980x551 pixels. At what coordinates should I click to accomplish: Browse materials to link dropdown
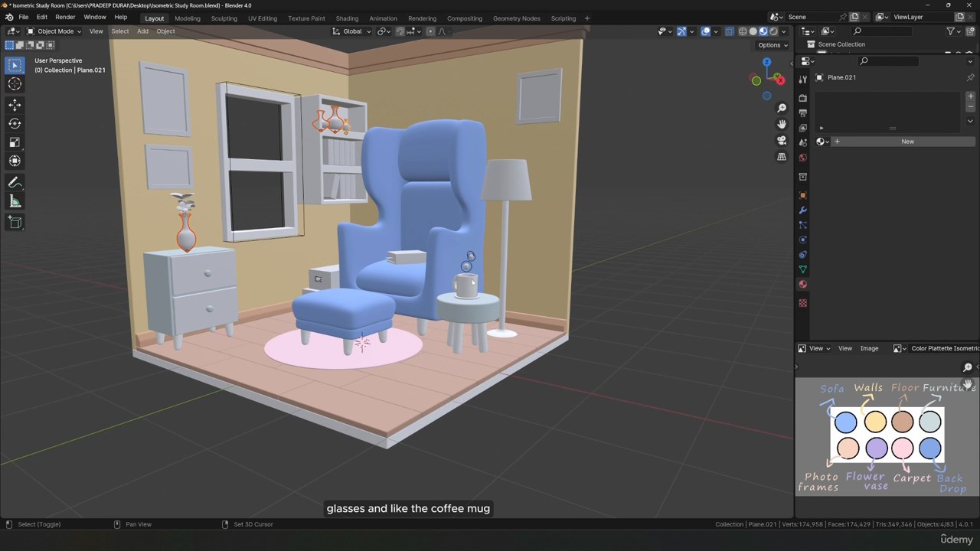point(822,142)
